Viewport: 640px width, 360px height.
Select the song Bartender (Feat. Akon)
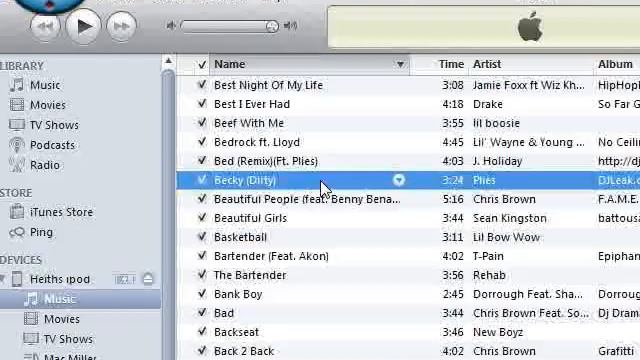tap(271, 256)
